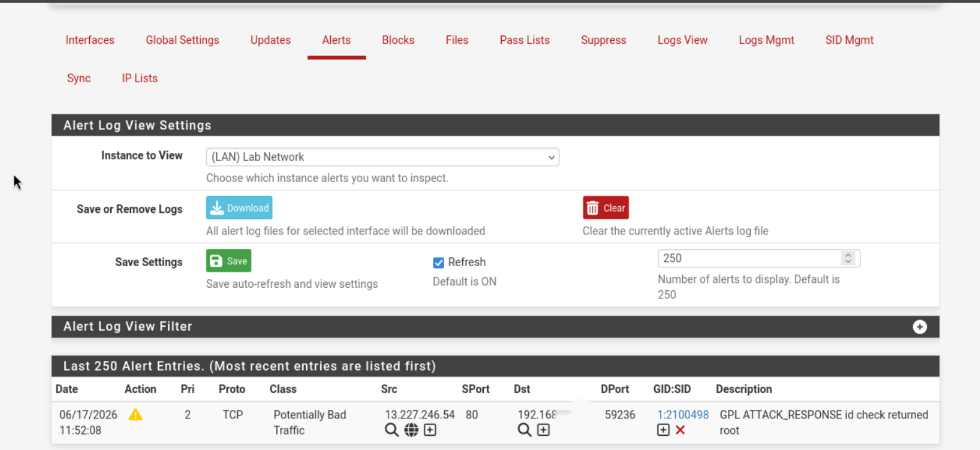Viewport: 980px width, 450px height.
Task: Click the source IP 13.227.246.54
Action: pyautogui.click(x=420, y=415)
